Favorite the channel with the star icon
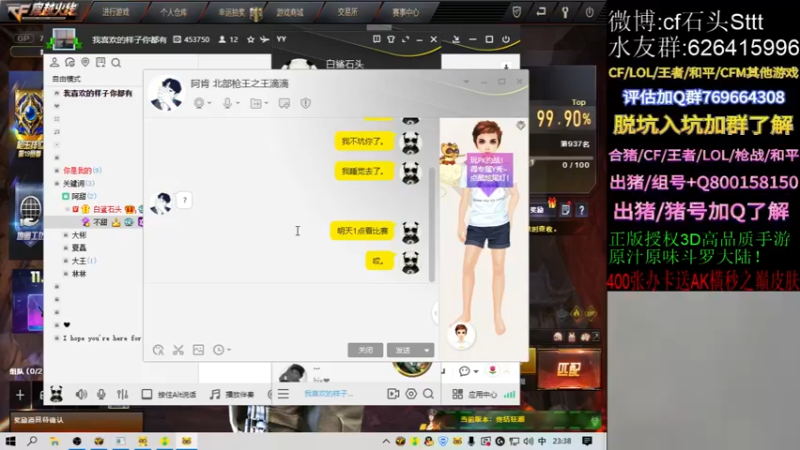The width and height of the screenshot is (800, 450). coord(251,39)
